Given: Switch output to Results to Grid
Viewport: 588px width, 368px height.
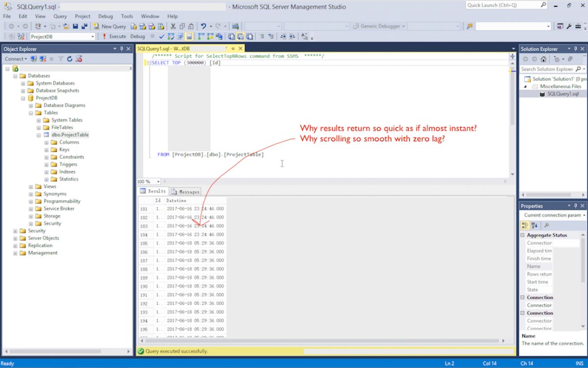Looking at the screenshot, I should click(x=240, y=37).
